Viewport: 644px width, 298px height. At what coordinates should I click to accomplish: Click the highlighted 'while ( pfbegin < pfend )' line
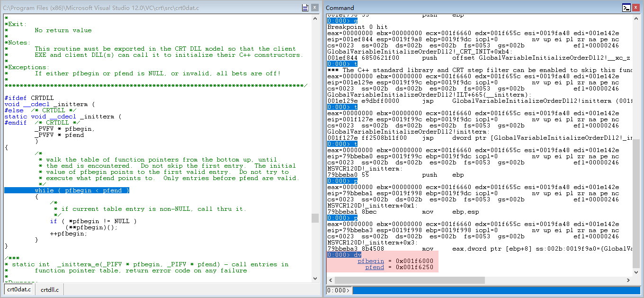pyautogui.click(x=67, y=190)
